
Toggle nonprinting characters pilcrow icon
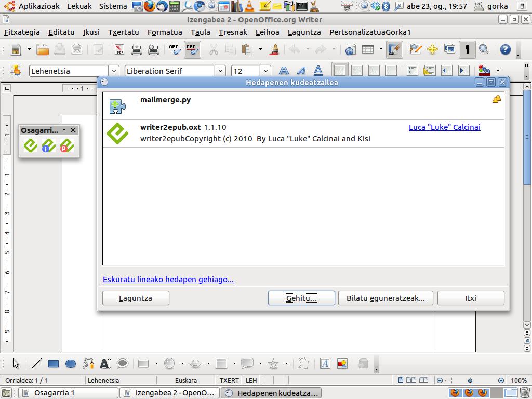click(x=468, y=50)
